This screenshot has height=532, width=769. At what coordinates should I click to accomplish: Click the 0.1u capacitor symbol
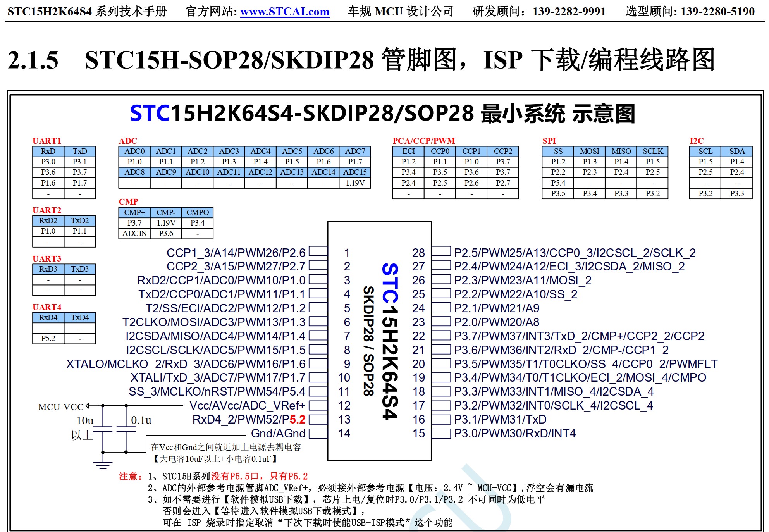[x=126, y=429]
